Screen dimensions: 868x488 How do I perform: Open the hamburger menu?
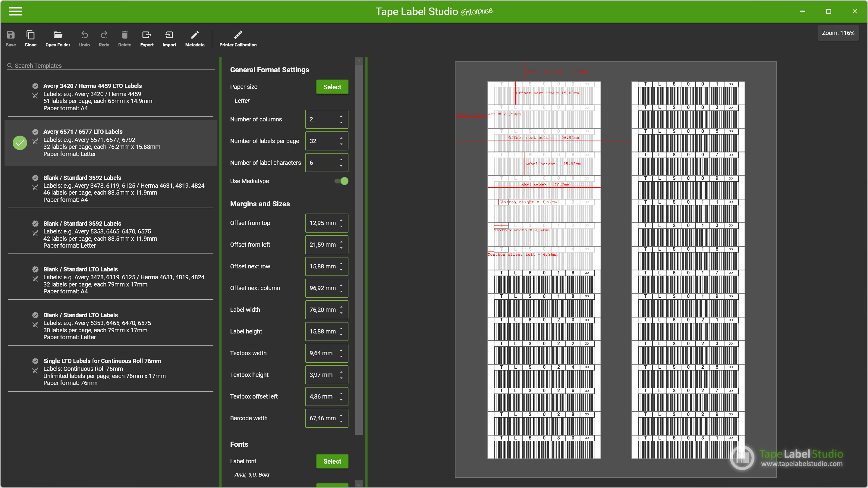(x=15, y=11)
